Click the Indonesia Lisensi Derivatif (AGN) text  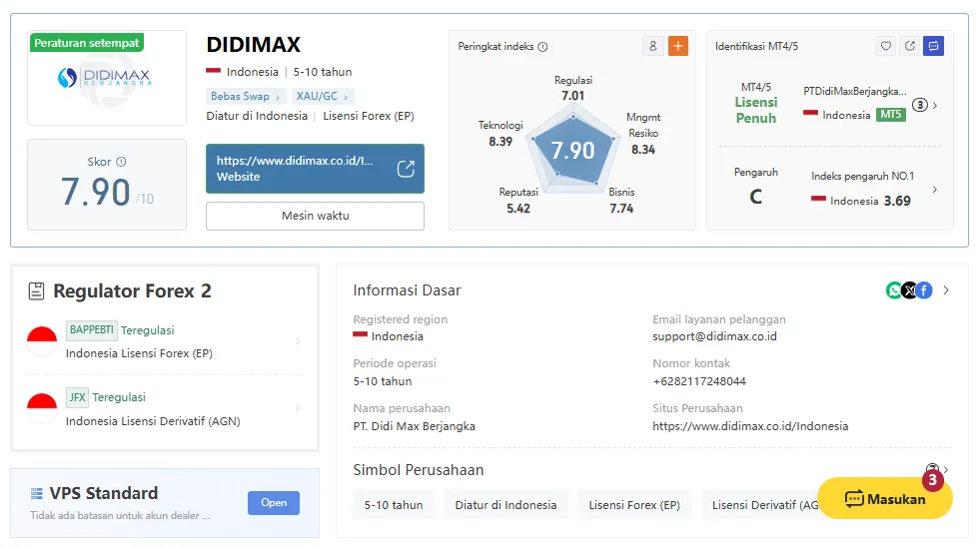(x=153, y=421)
